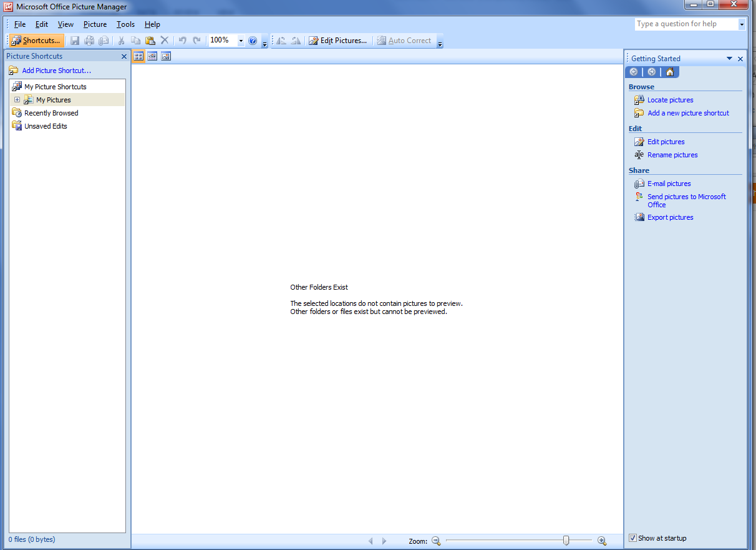Click the Shortcuts toolbar button

click(x=36, y=40)
